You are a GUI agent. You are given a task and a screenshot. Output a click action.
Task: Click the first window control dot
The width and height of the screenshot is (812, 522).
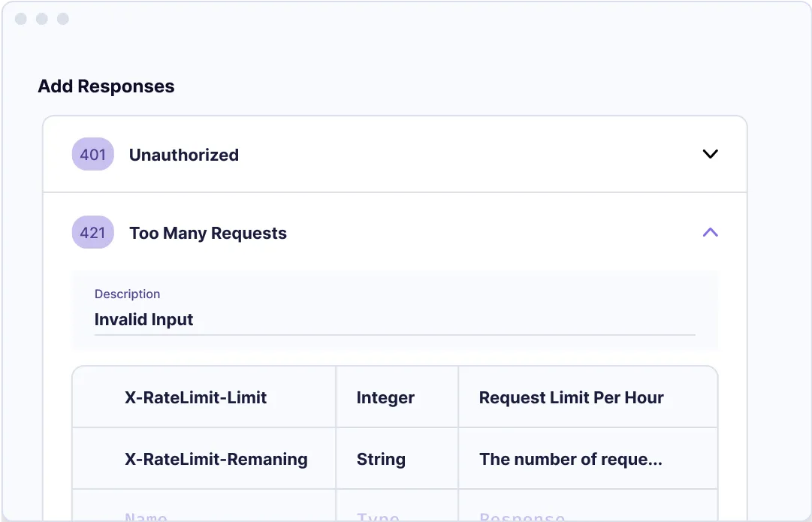click(21, 19)
